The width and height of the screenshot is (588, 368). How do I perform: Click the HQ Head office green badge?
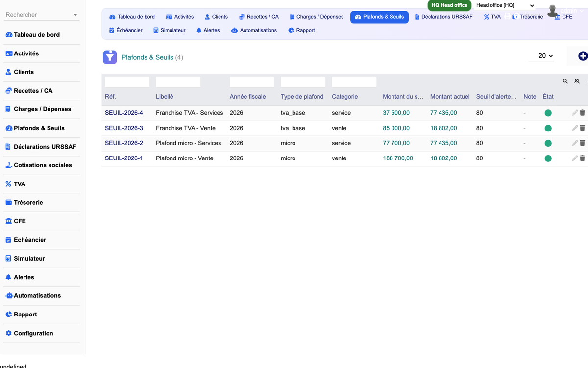(449, 5)
